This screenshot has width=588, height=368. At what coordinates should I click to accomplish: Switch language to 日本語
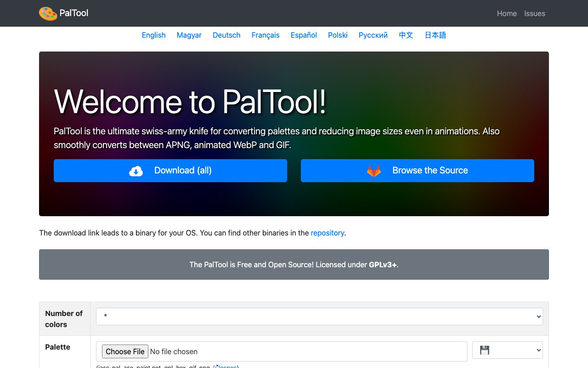click(435, 35)
